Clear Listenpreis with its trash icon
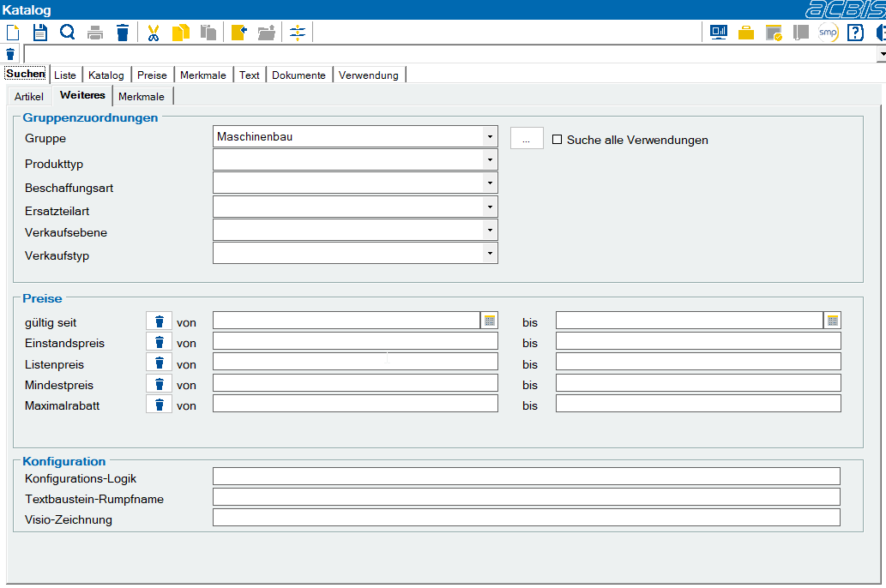 160,363
